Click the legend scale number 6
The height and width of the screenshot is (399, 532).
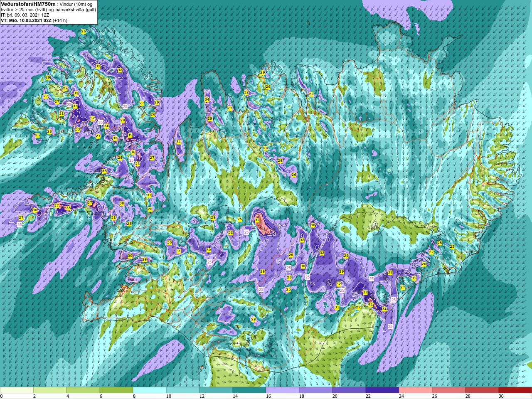[x=101, y=396]
